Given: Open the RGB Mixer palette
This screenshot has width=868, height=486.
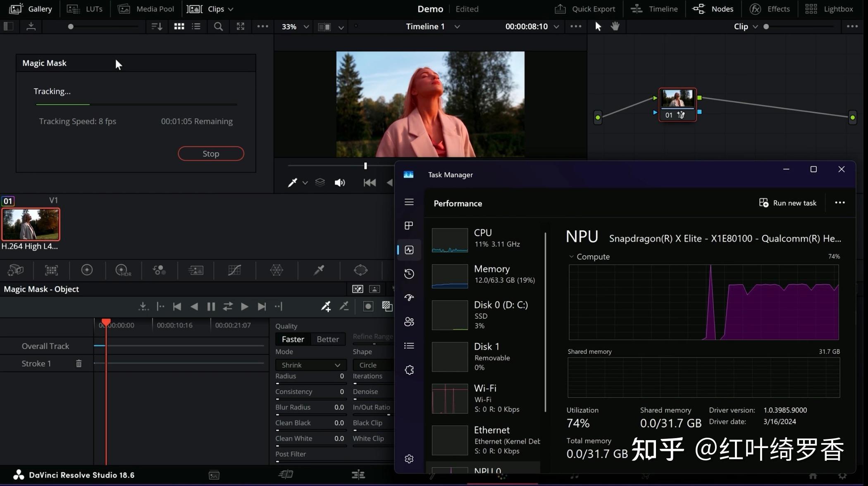Looking at the screenshot, I should [x=159, y=270].
